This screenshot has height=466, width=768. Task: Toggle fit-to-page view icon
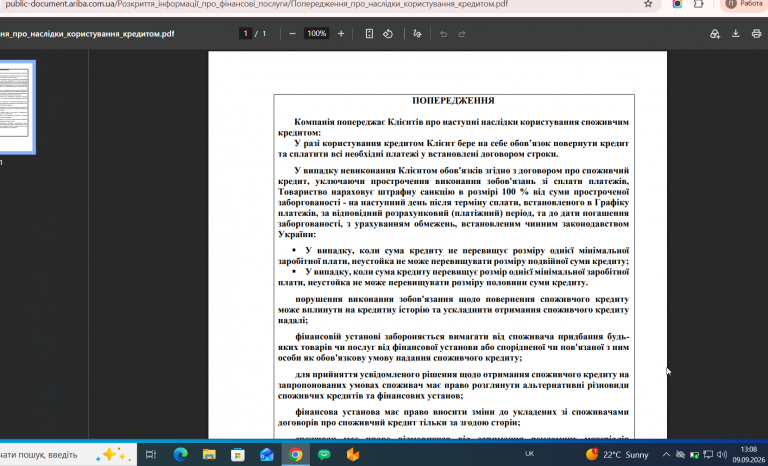pyautogui.click(x=369, y=34)
